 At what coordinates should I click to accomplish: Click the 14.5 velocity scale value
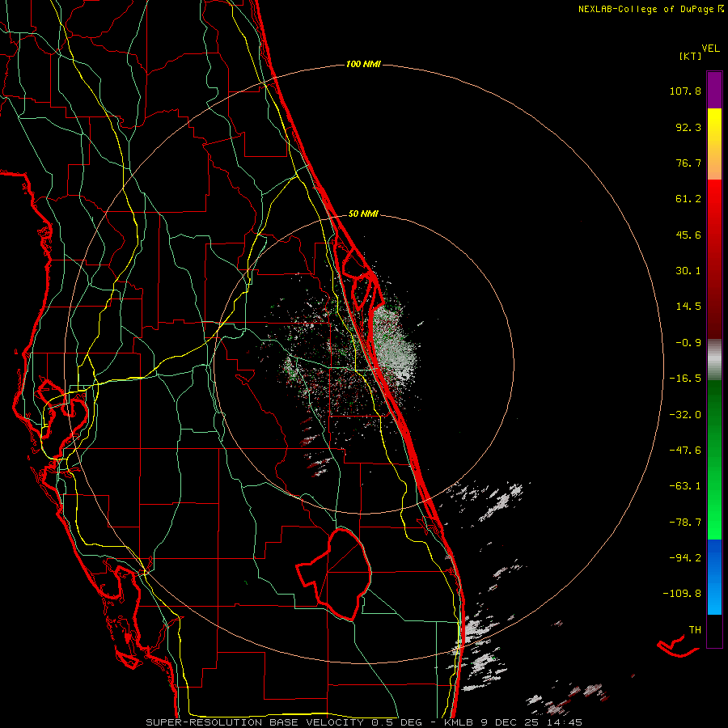(688, 307)
